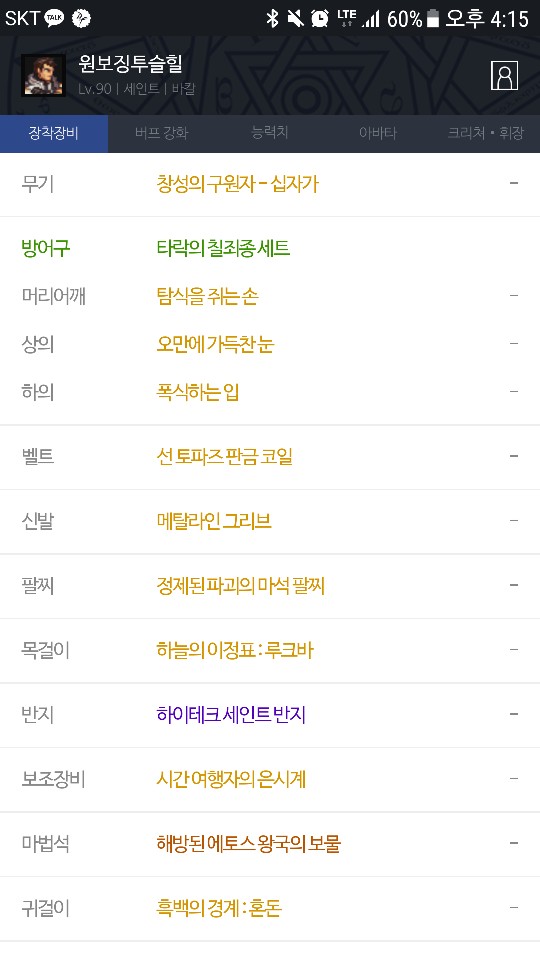
Task: Tap the alarm clock status icon
Action: pos(320,18)
